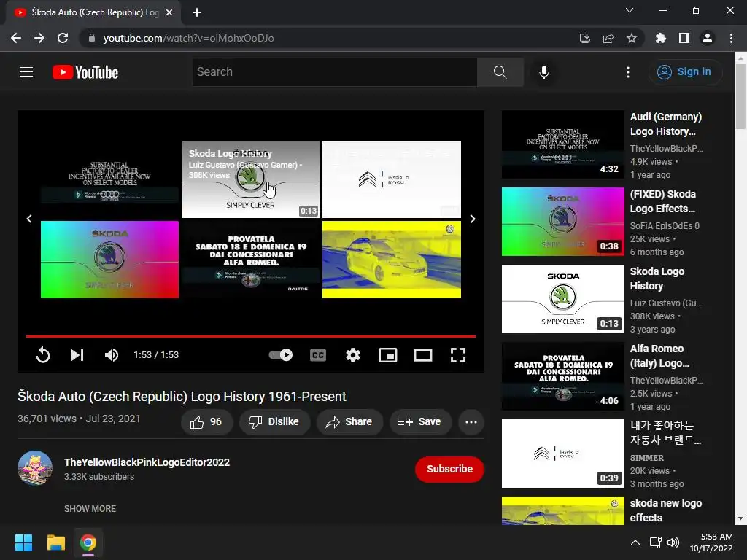Viewport: 747px width, 560px height.
Task: Open File Explorer from taskbar
Action: [x=55, y=542]
